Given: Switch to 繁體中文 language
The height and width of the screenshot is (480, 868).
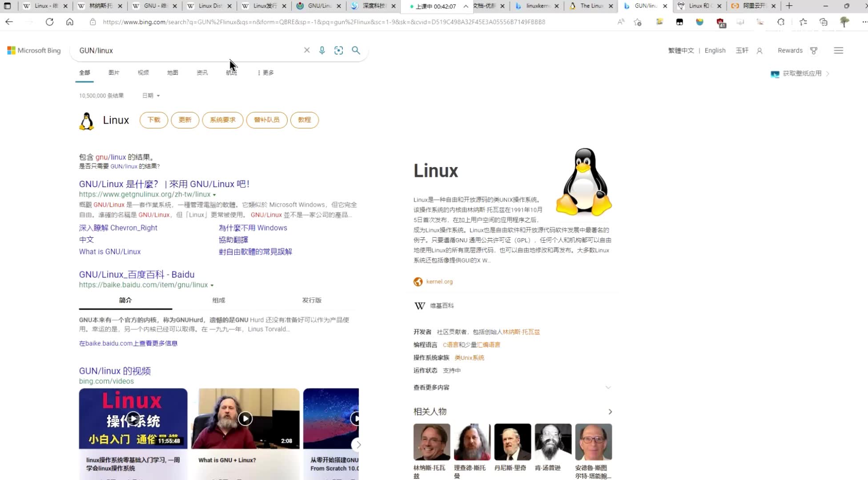Looking at the screenshot, I should [681, 51].
